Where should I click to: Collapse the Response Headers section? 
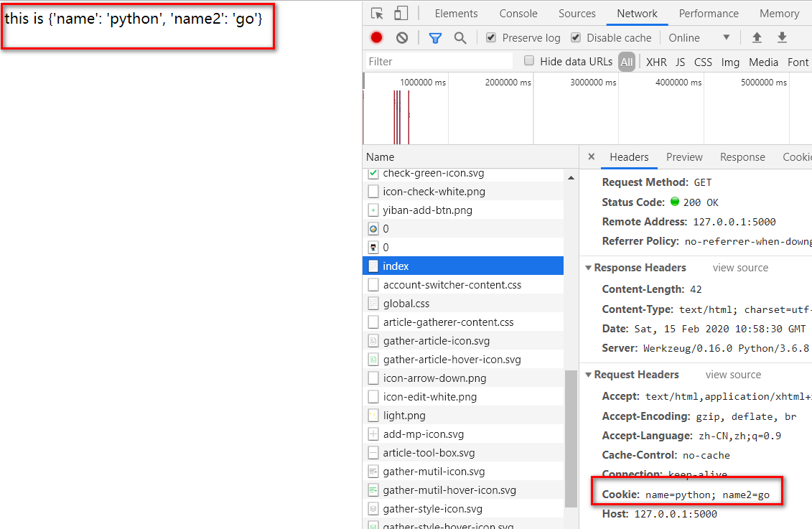click(588, 268)
